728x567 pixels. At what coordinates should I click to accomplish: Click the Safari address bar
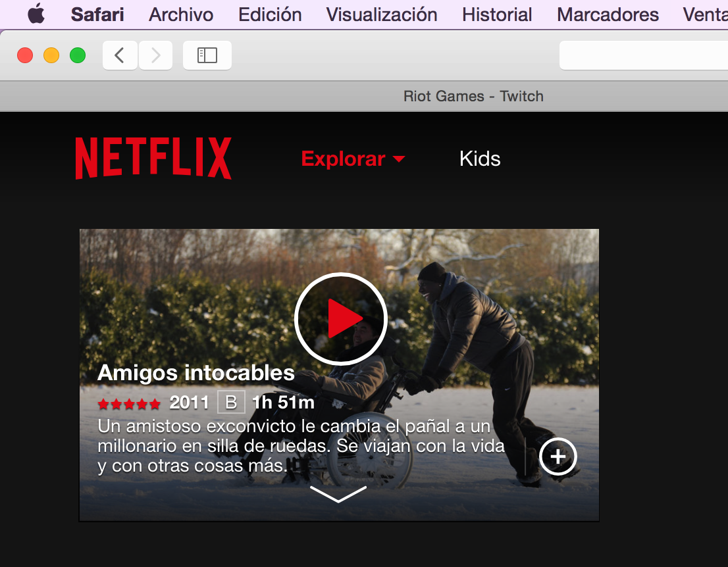644,55
